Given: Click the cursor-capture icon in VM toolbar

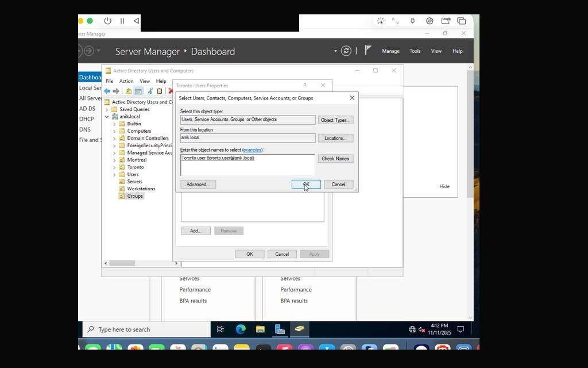Looking at the screenshot, I should click(381, 21).
